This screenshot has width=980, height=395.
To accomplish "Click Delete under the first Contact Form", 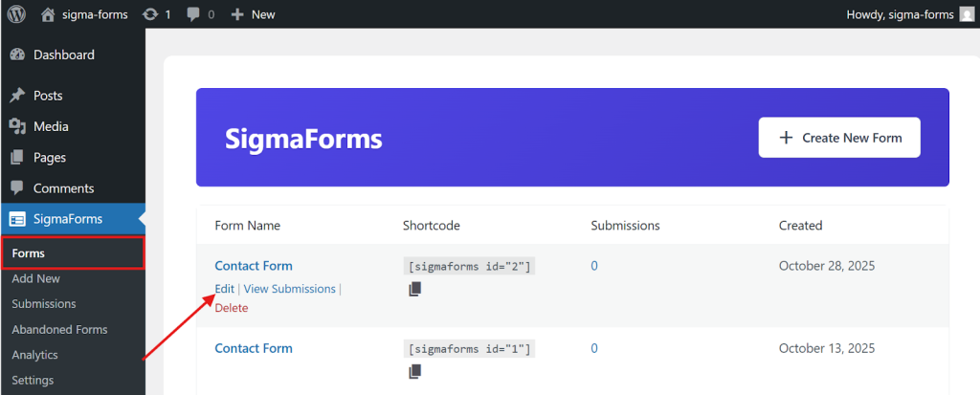I will (x=232, y=308).
